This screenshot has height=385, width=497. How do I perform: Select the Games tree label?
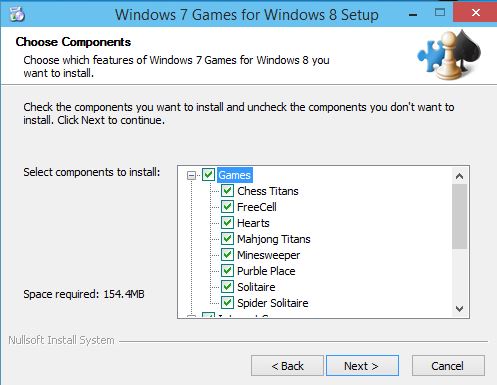(x=235, y=175)
